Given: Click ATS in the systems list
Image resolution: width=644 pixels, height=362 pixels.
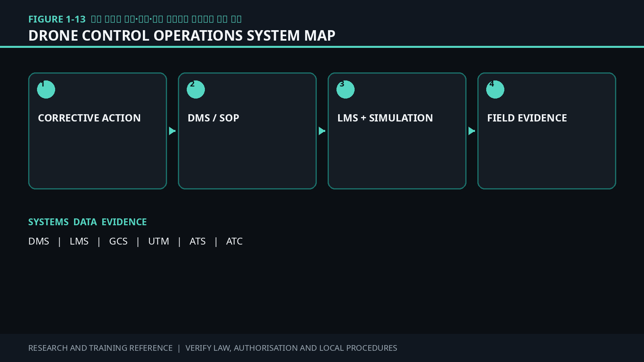Looking at the screenshot, I should click(x=198, y=241).
